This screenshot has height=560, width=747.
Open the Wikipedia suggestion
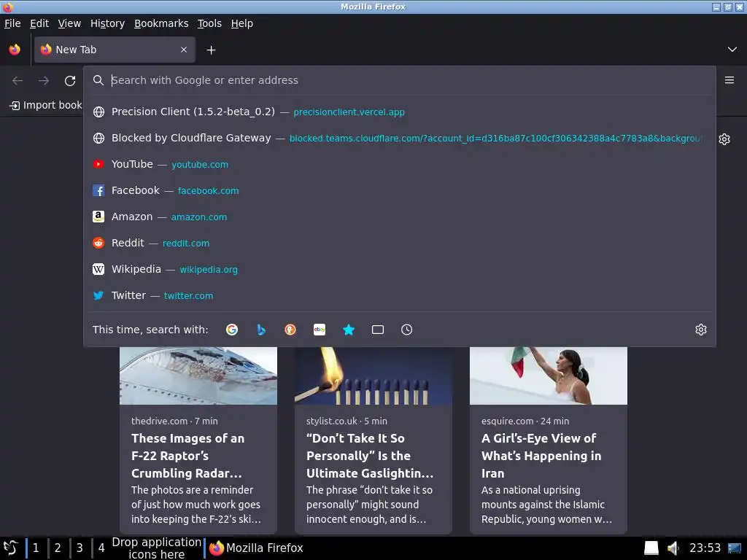point(399,269)
